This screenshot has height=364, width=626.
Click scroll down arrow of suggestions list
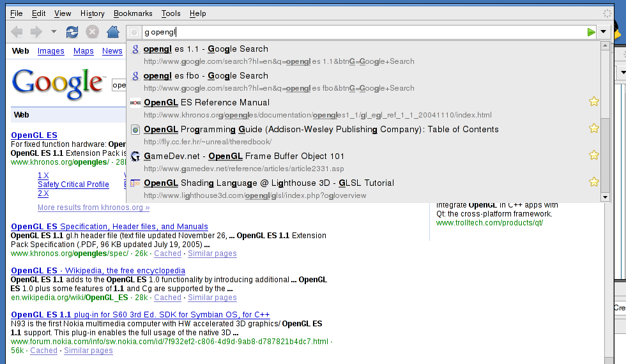[x=606, y=197]
